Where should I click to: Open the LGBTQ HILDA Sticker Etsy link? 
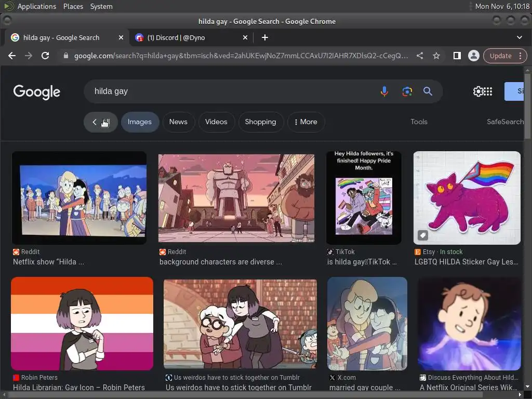[x=466, y=262]
